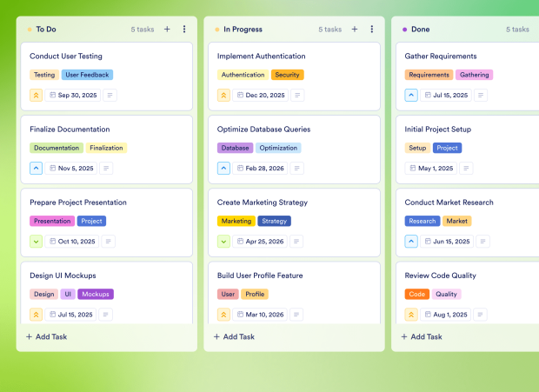Click description icon on Create Marketing Strategy card
Viewport: 539px width, 392px height.
(297, 242)
